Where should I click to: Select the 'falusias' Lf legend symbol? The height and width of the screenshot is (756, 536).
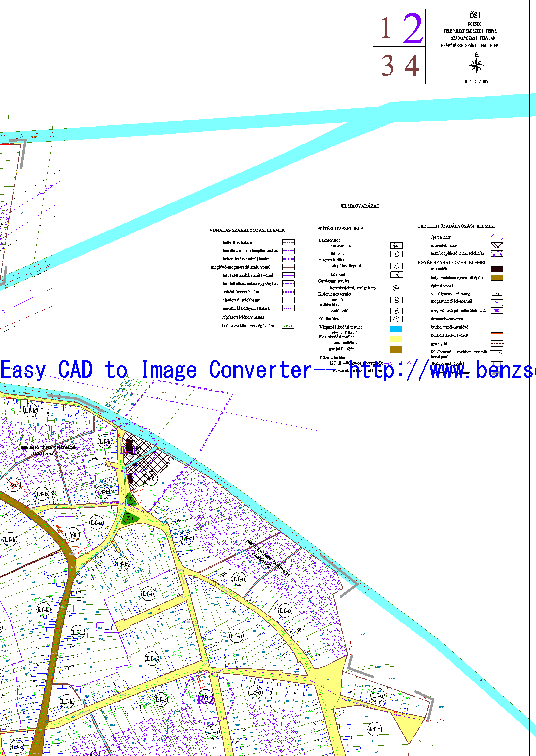point(396,254)
